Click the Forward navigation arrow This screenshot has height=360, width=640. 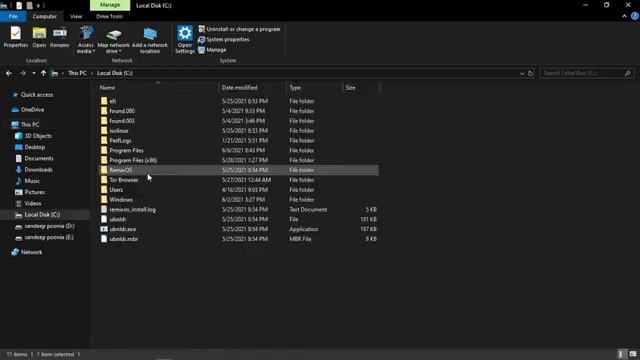tap(23, 73)
